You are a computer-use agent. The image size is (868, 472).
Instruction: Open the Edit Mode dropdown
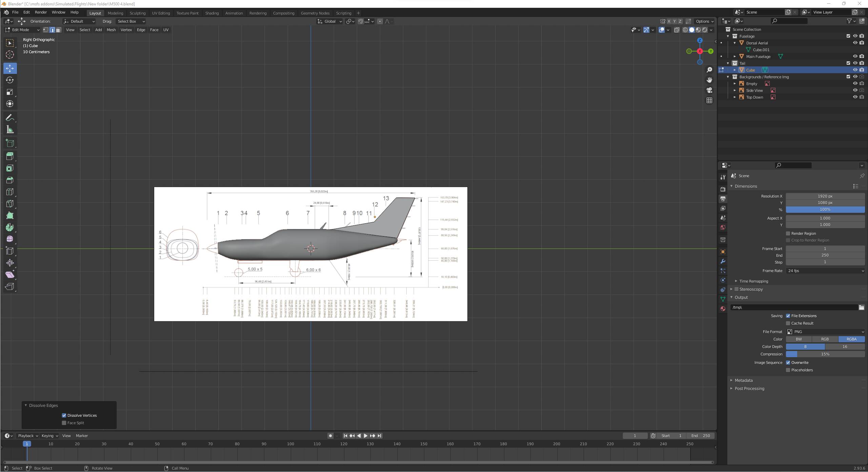point(22,30)
